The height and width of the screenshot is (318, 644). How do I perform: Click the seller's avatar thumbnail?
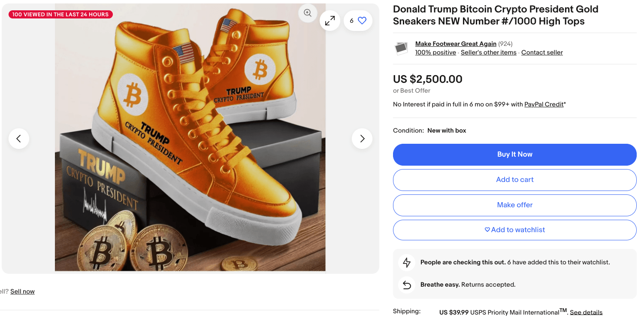(402, 48)
